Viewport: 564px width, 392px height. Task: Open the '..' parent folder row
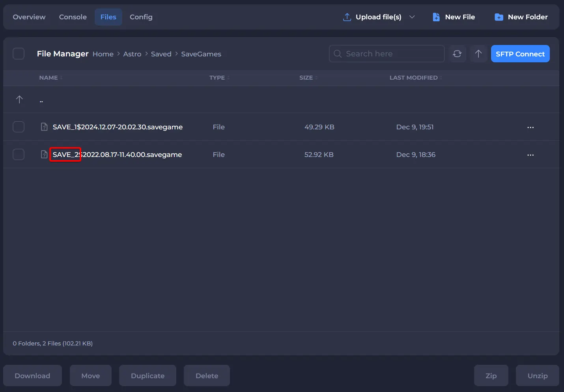(281, 99)
